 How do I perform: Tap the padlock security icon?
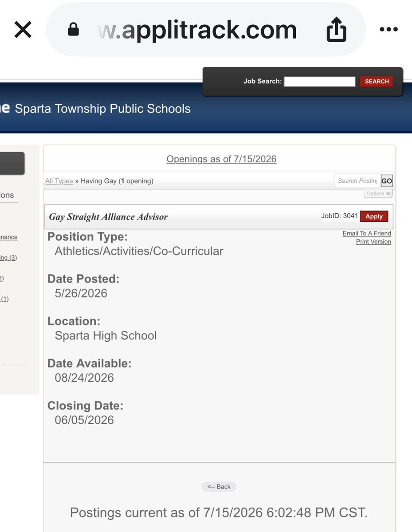click(x=73, y=30)
